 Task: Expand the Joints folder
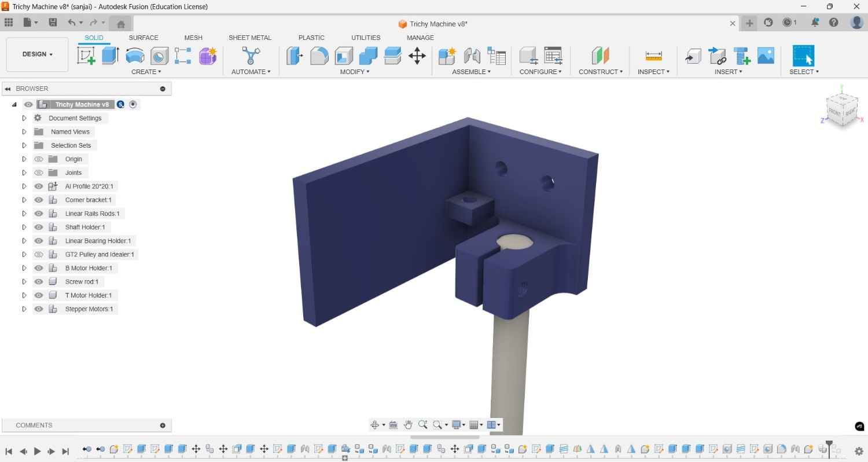[24, 172]
